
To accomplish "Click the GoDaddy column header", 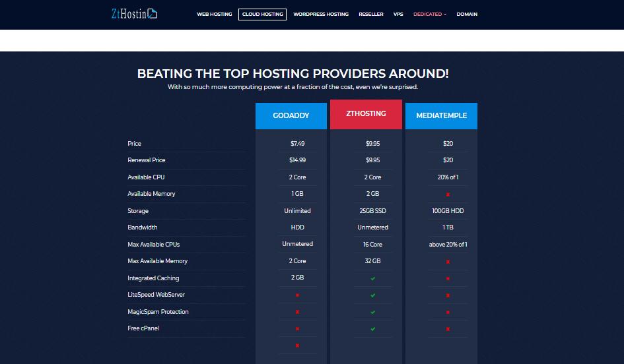I will click(291, 115).
